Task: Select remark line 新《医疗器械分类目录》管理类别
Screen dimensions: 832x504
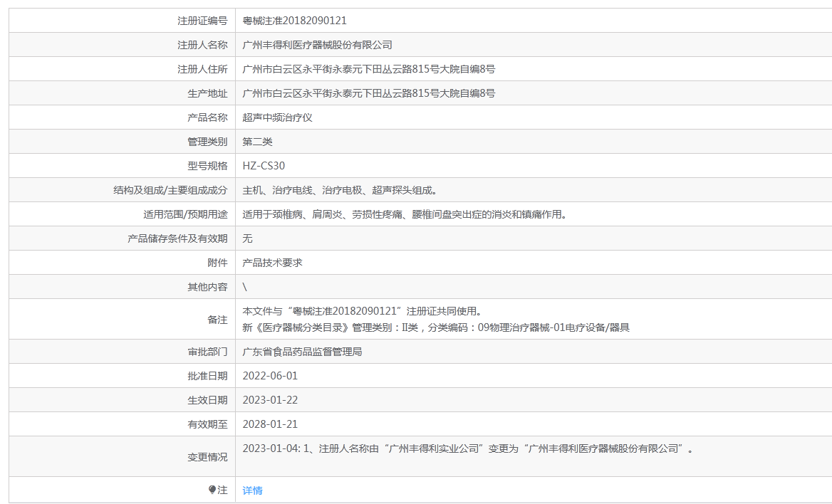Action: coord(436,328)
